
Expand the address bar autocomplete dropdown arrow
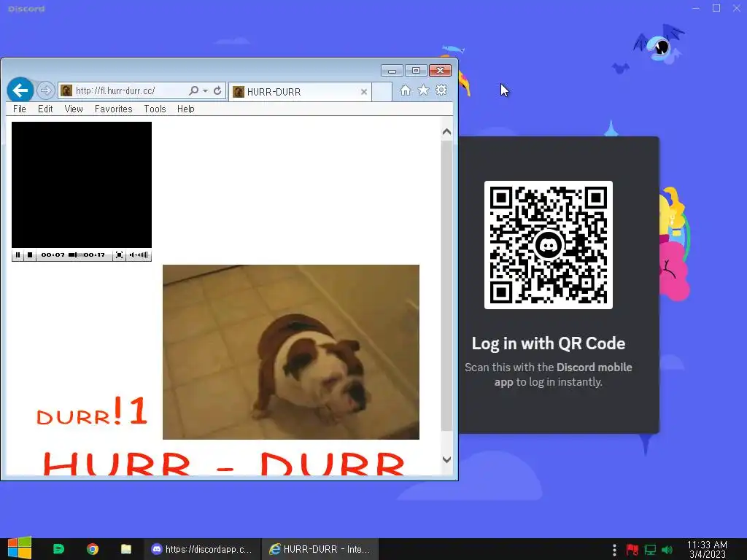[x=205, y=90]
